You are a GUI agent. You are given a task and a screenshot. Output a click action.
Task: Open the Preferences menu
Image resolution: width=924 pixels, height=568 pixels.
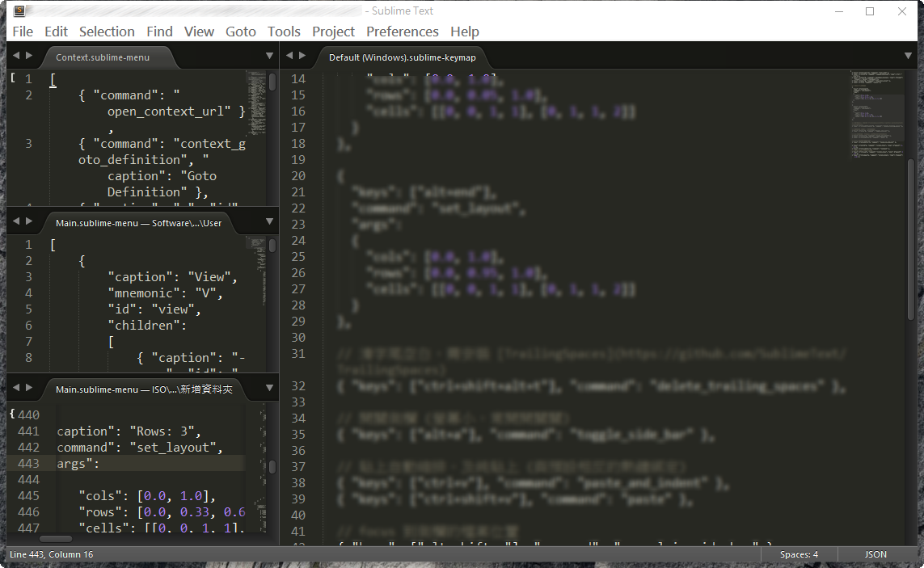pyautogui.click(x=403, y=32)
